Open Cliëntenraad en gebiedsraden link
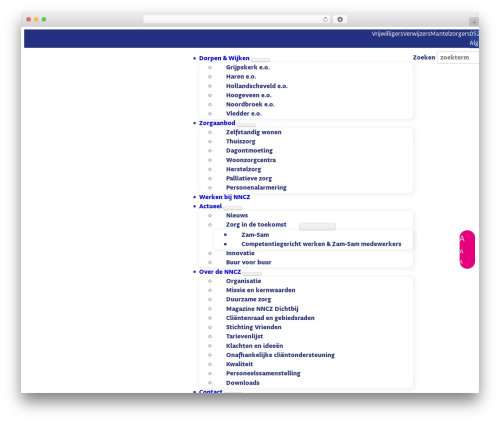Viewport: 500px width, 423px height. 270,318
